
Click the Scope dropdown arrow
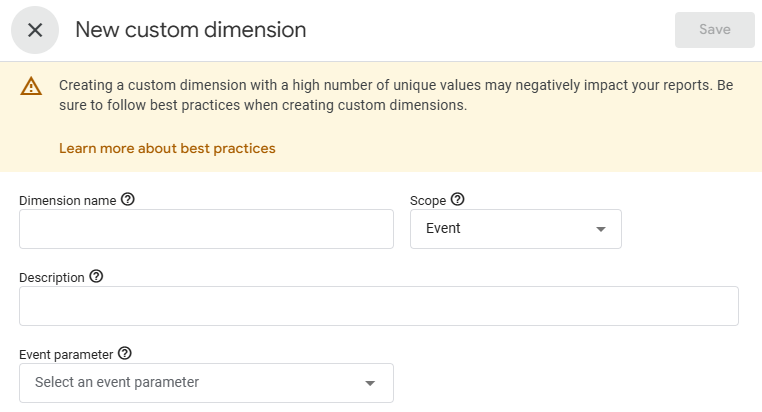pos(601,229)
